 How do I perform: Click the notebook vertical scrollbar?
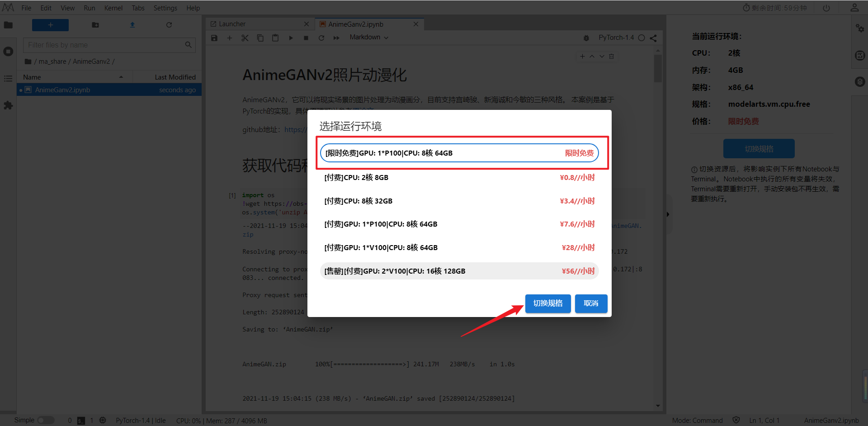click(x=658, y=68)
